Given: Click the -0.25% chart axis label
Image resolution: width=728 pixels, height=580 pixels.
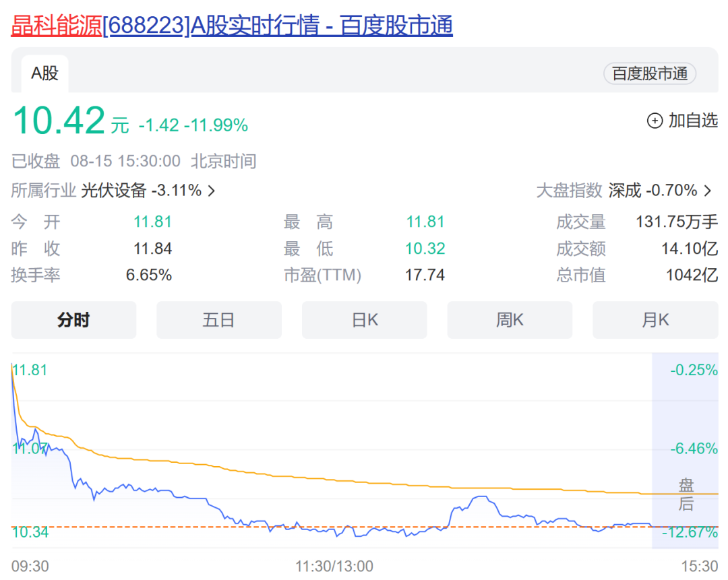Looking at the screenshot, I should point(694,370).
